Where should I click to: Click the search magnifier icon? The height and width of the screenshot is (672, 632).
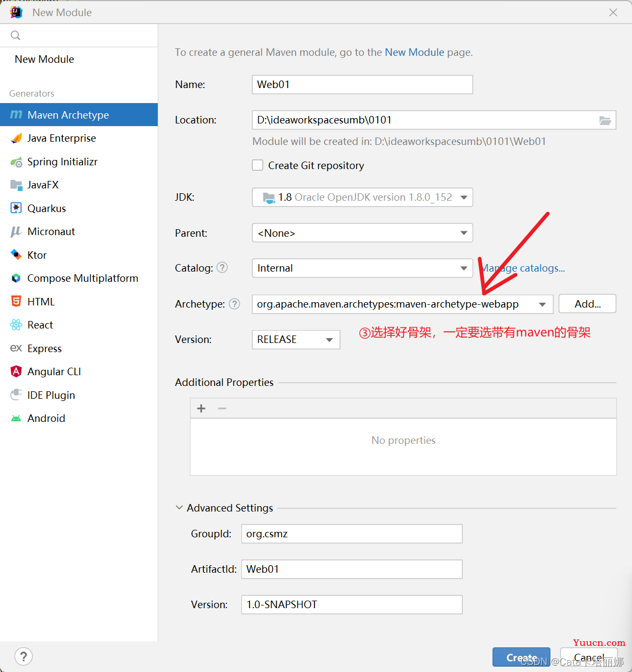click(x=16, y=35)
